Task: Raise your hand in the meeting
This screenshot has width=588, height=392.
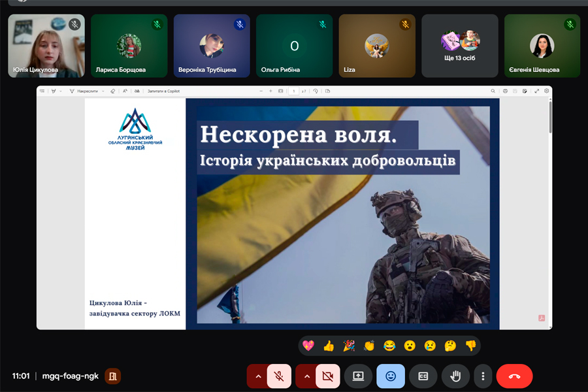Action: pos(455,376)
